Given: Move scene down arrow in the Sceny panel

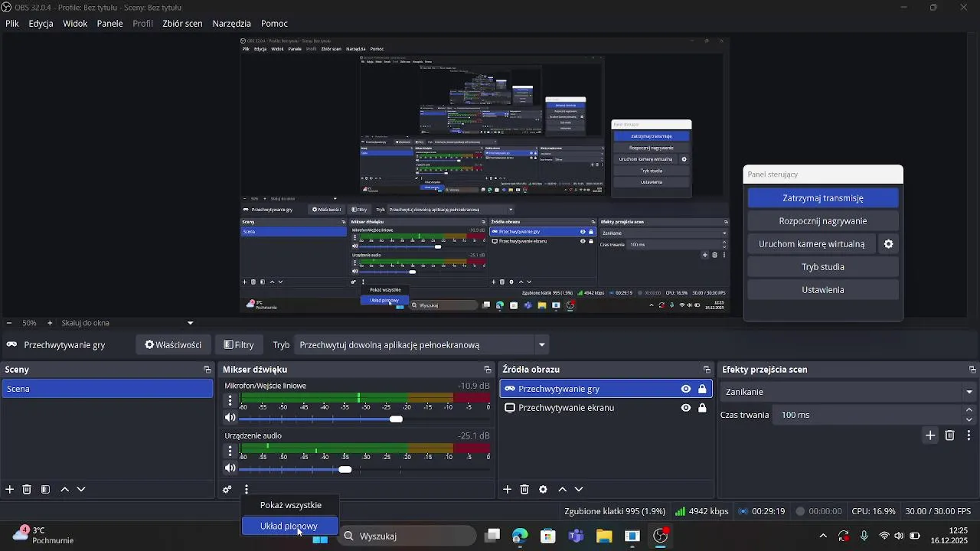Looking at the screenshot, I should click(81, 490).
